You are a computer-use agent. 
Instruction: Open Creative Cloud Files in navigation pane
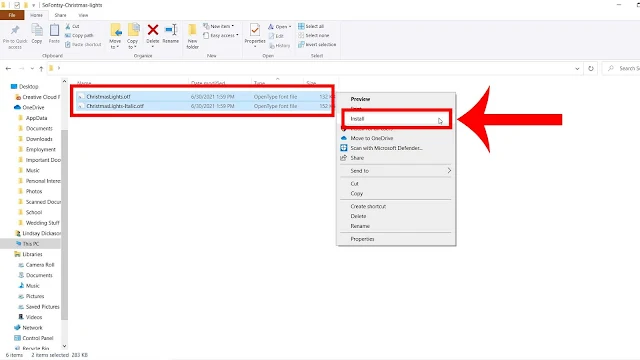click(37, 97)
